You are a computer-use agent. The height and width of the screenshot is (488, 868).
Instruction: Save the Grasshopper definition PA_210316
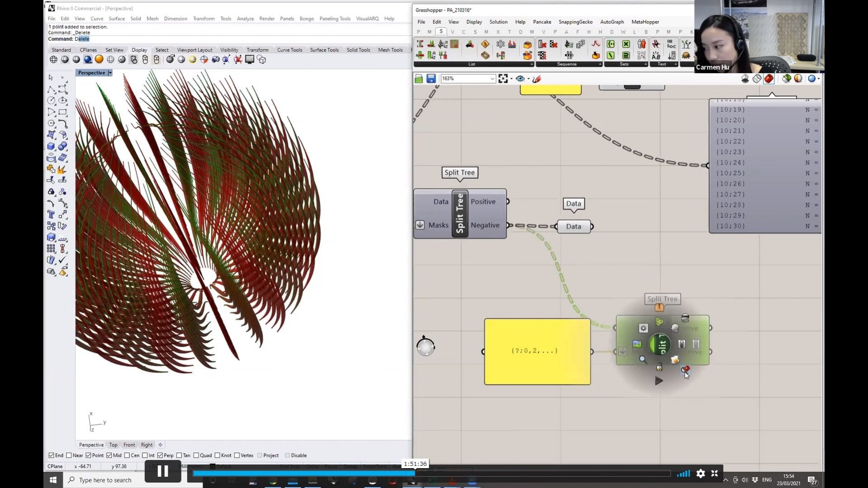tap(431, 78)
